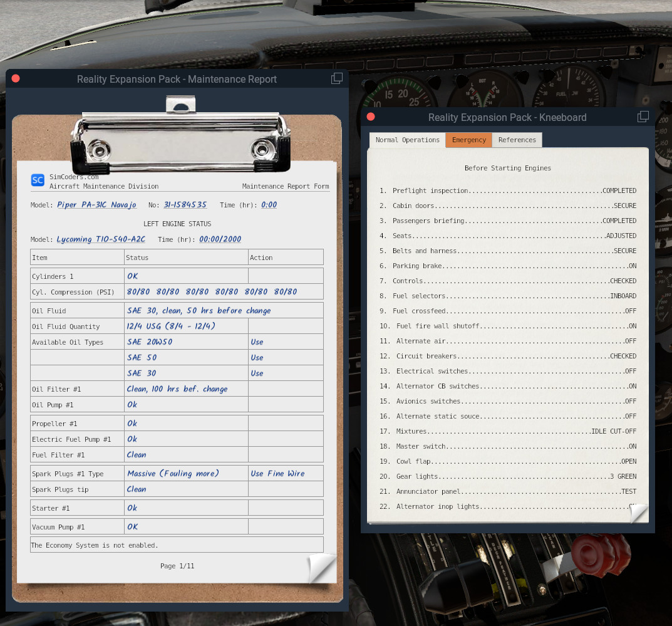
Task: Click Cabin doors checklist item
Action: (508, 206)
